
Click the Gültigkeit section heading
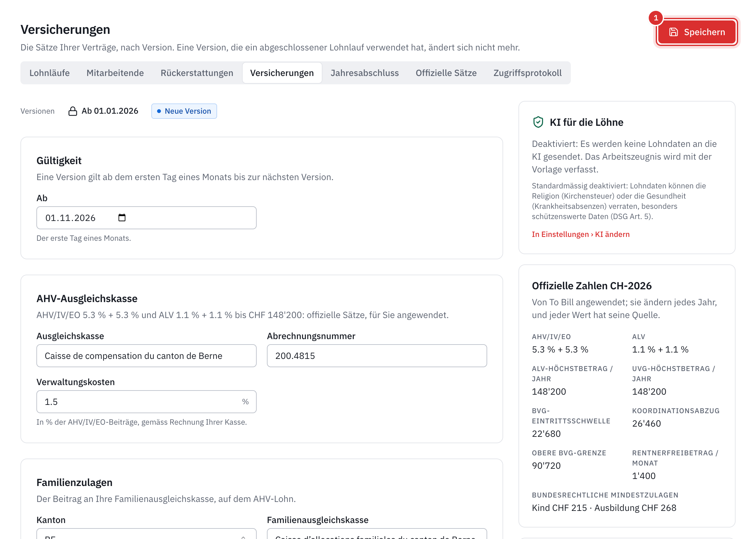click(x=59, y=160)
